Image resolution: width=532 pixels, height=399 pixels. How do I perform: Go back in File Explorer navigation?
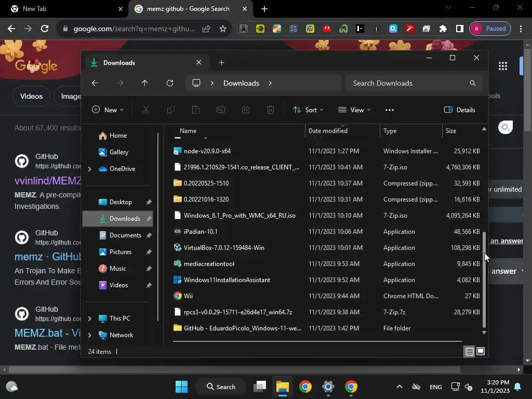click(95, 83)
